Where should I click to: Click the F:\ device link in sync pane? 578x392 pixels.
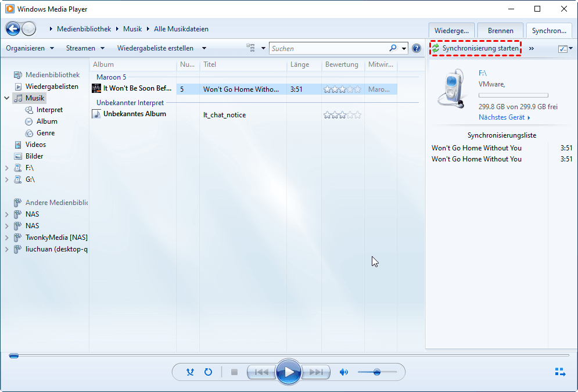point(483,73)
